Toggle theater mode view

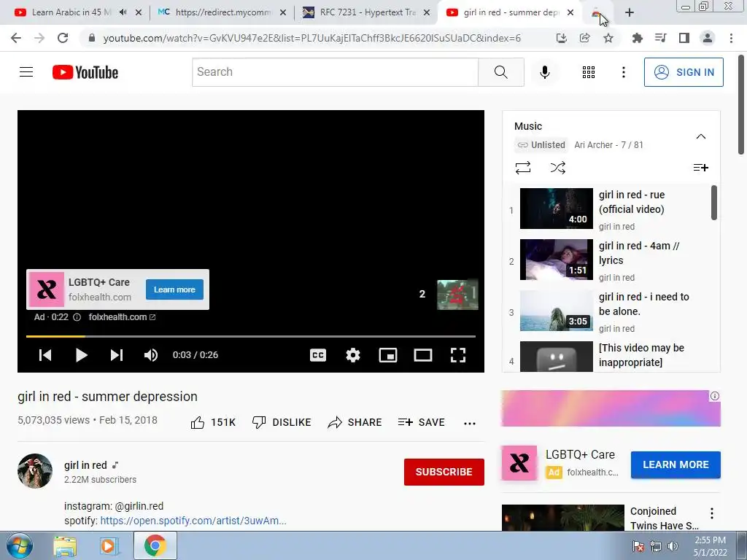(423, 355)
